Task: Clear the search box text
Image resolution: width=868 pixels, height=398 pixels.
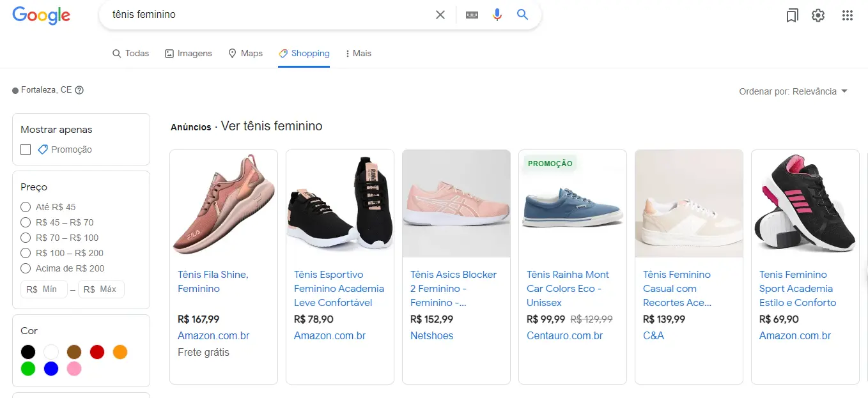Action: point(440,15)
